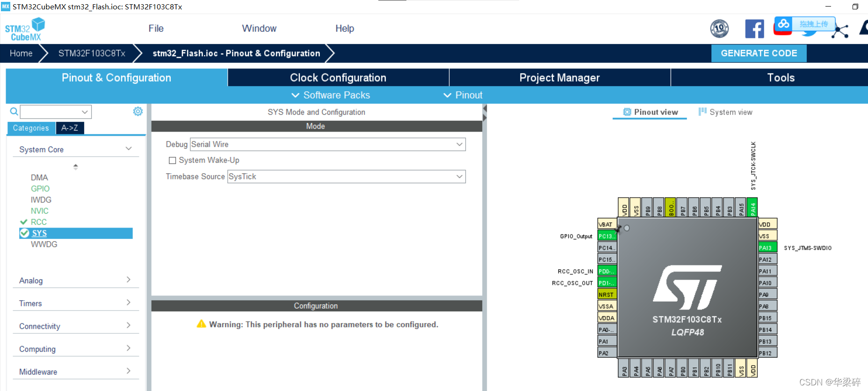
Task: Select the PD1 RCC_OSC_OUT pin
Action: [607, 283]
